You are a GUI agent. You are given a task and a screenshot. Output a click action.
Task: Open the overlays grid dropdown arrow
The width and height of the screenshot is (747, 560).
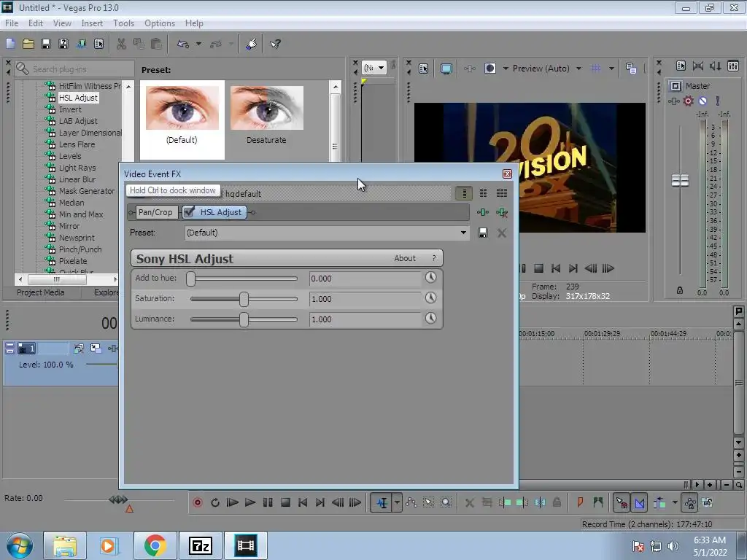(611, 69)
